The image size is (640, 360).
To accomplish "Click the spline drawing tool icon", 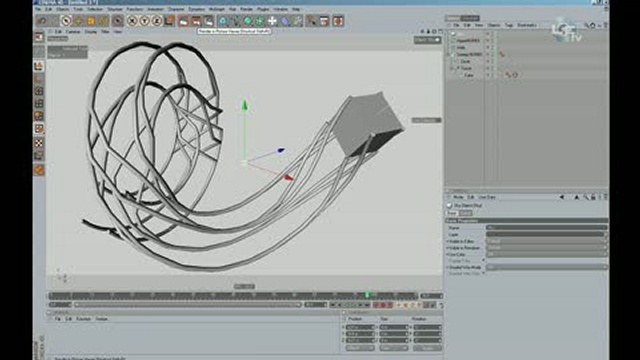I will pos(236,21).
